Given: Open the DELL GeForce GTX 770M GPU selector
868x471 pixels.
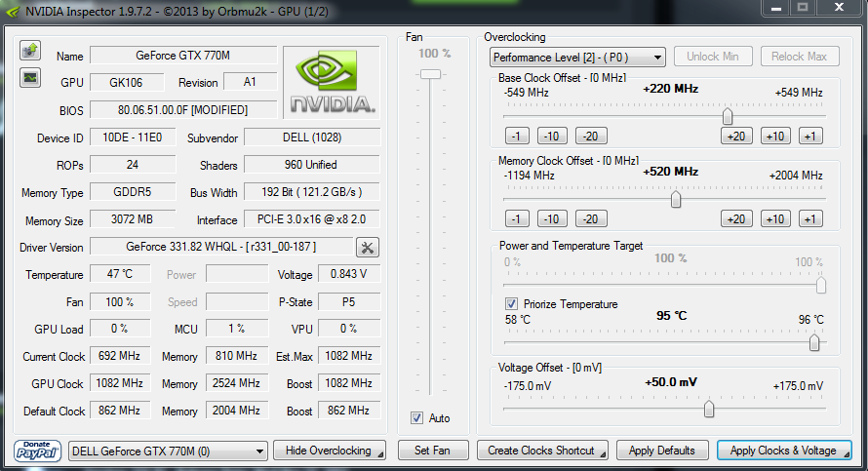Looking at the screenshot, I should [x=168, y=451].
